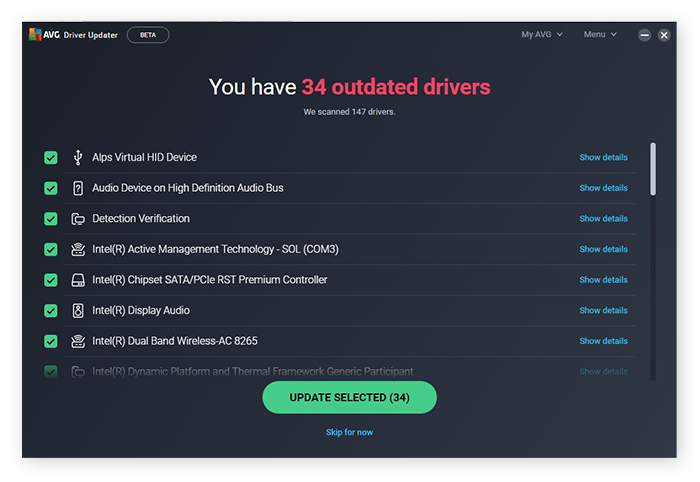Image resolution: width=700 pixels, height=482 pixels.
Task: Click the driver list vertical scrollbar
Action: pyautogui.click(x=653, y=168)
